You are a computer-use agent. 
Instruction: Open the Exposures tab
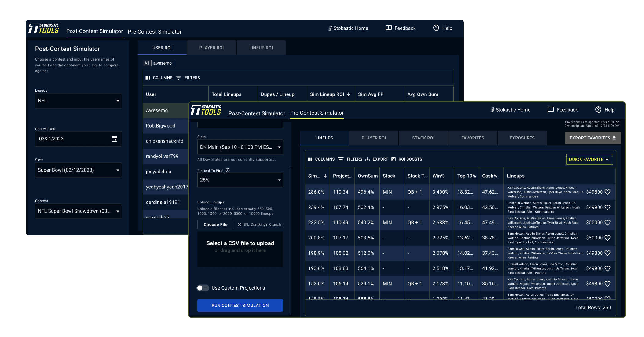[x=522, y=138]
